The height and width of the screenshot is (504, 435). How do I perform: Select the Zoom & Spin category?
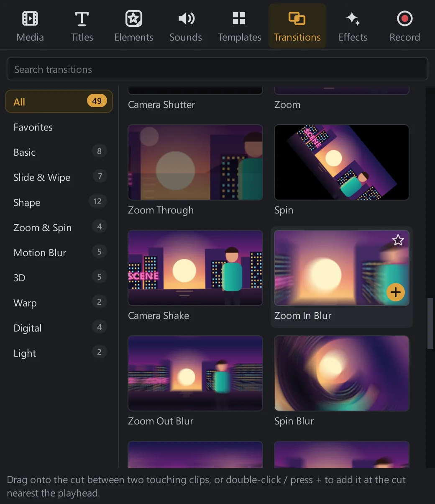[59, 228]
